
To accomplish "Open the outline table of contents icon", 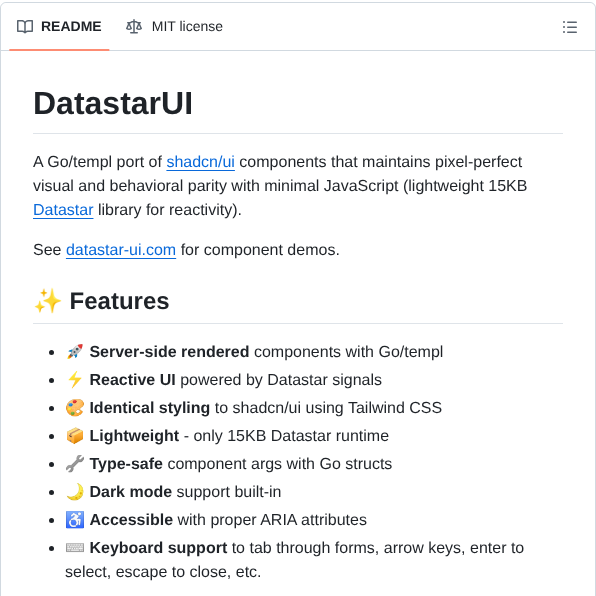I will pyautogui.click(x=570, y=27).
